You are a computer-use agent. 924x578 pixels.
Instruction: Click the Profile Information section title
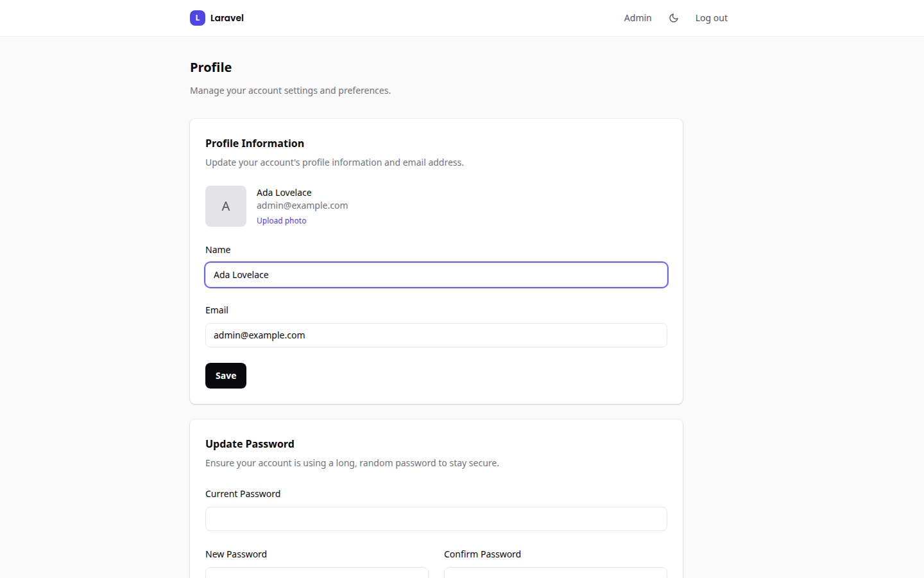point(255,143)
